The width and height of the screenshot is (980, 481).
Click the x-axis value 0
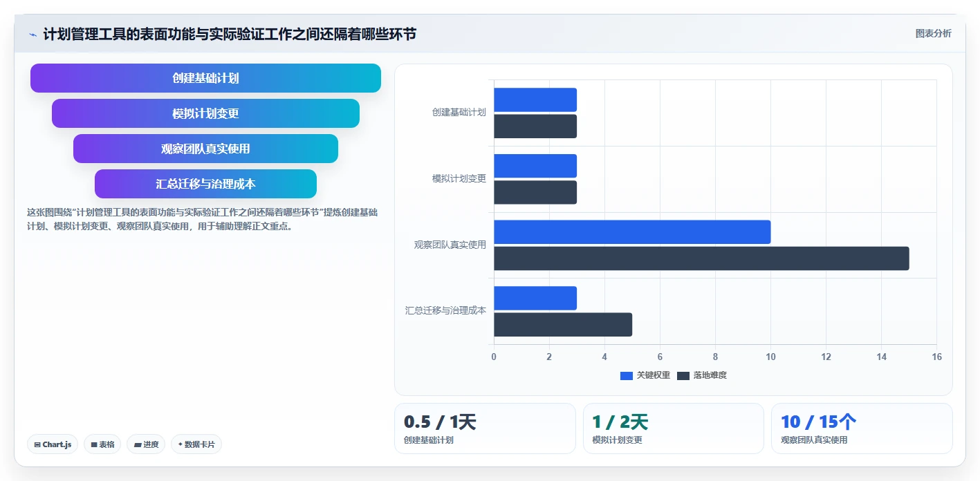point(494,357)
